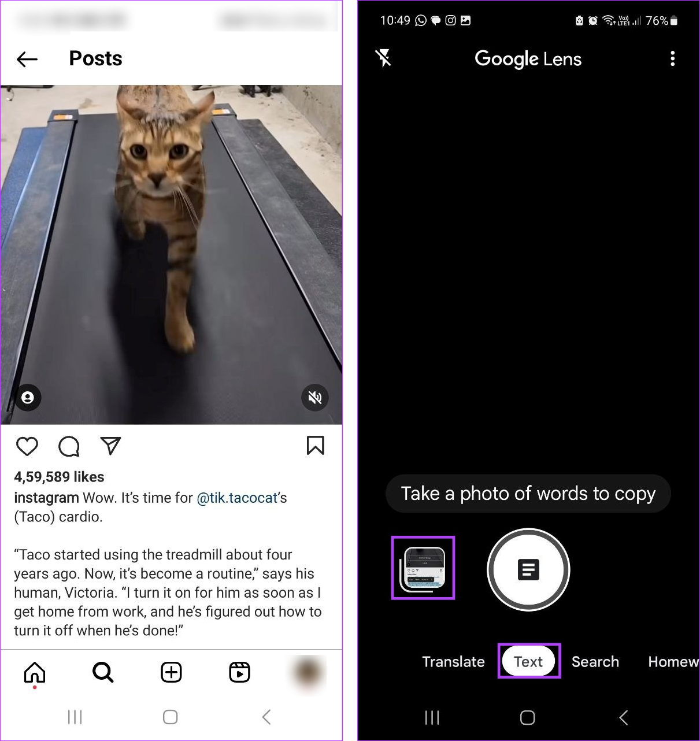Tap the 10:49 clock in status bar
700x741 pixels.
tap(395, 20)
